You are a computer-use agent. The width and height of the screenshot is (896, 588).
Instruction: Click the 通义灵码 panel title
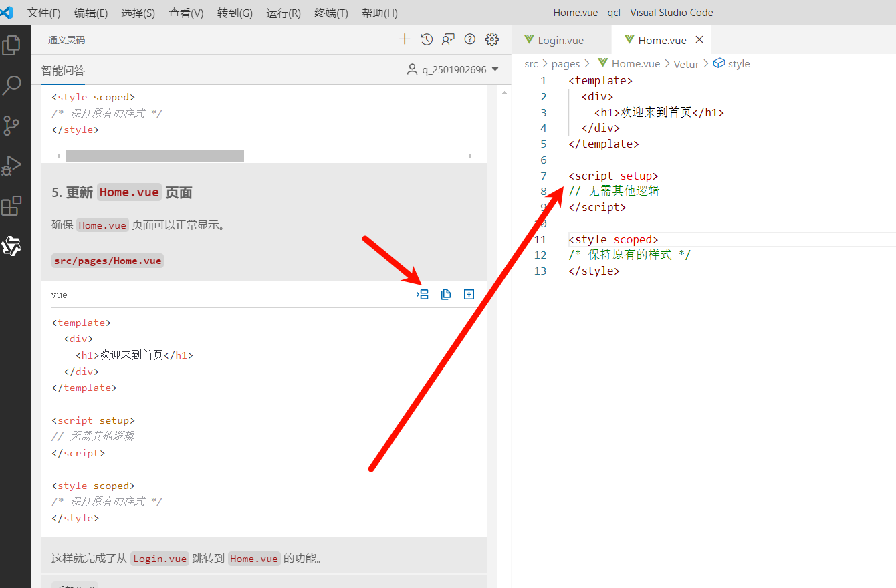click(x=66, y=40)
